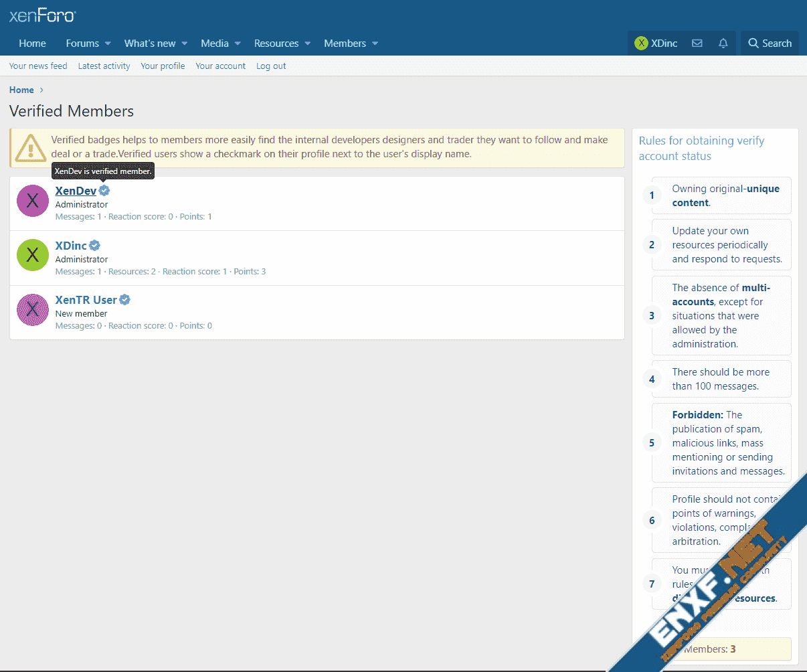Expand the Resources dropdown arrow
The width and height of the screenshot is (807, 672).
point(308,44)
